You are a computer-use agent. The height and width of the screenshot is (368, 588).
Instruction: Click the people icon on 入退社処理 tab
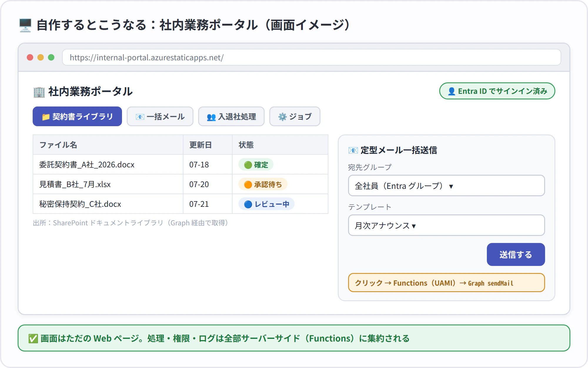coord(211,117)
